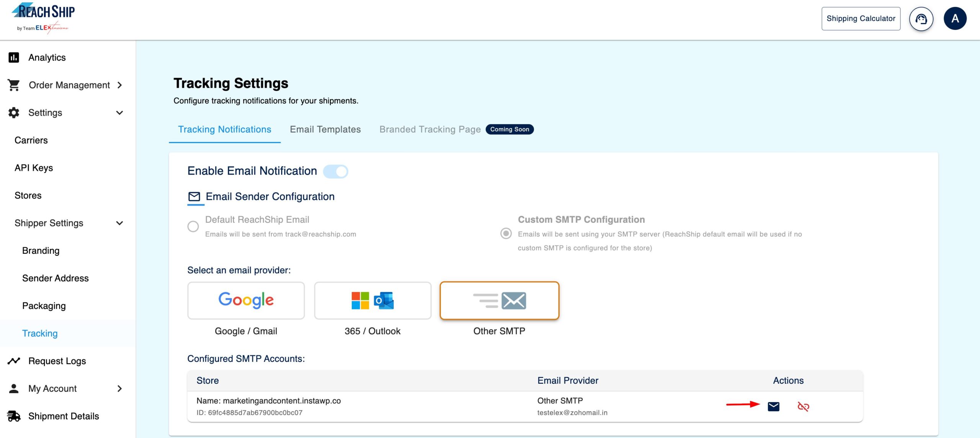Open Branding under Shipper Settings
Screen dimensions: 980x438
41,250
